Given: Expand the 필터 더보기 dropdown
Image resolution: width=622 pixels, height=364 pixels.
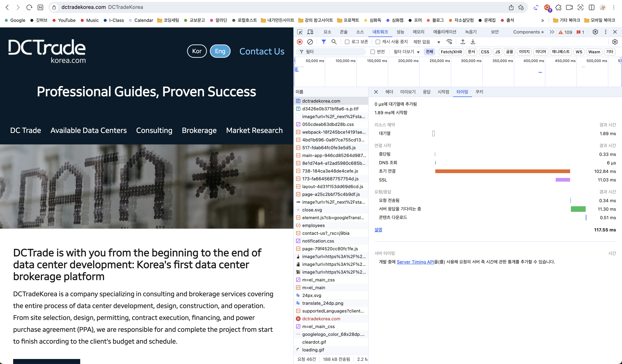Looking at the screenshot, I should pyautogui.click(x=406, y=52).
